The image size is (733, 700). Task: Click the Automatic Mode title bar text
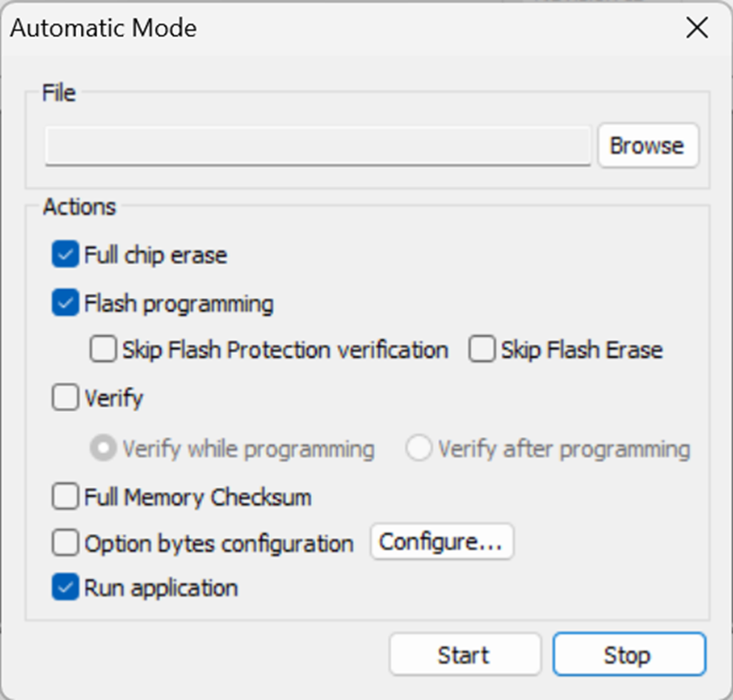tap(103, 28)
